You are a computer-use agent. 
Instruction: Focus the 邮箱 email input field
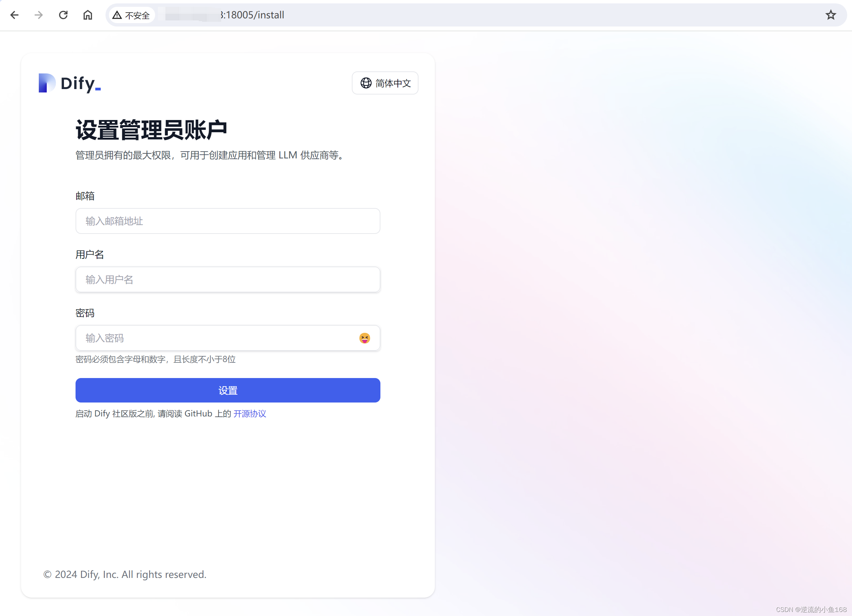point(228,221)
